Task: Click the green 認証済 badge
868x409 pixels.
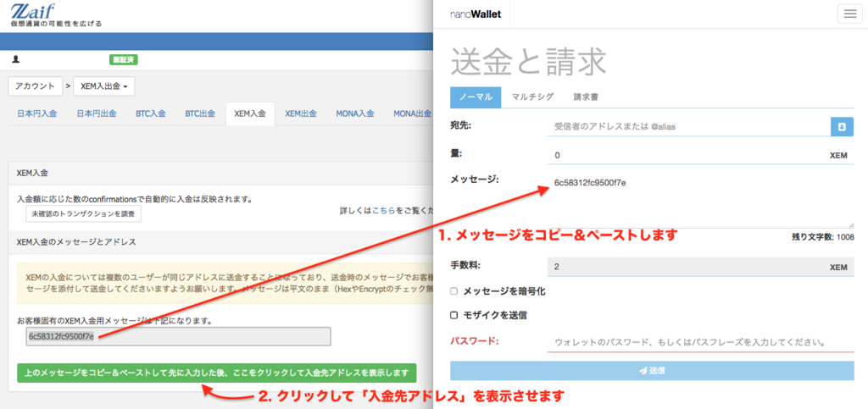Action: tap(124, 59)
